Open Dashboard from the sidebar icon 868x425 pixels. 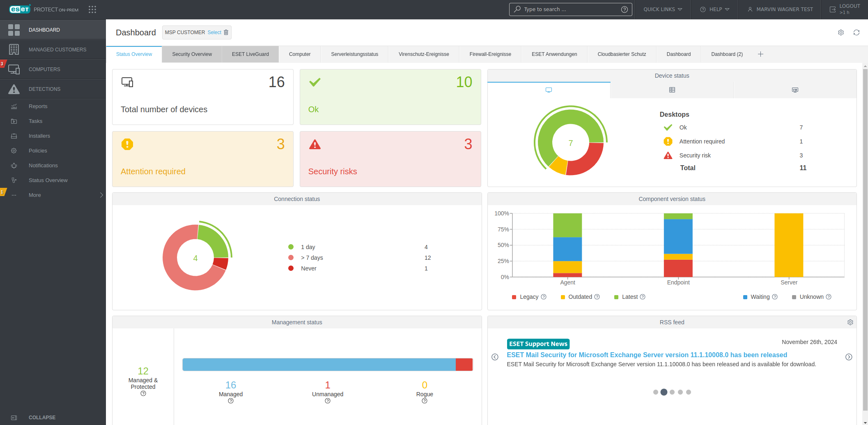coord(14,30)
